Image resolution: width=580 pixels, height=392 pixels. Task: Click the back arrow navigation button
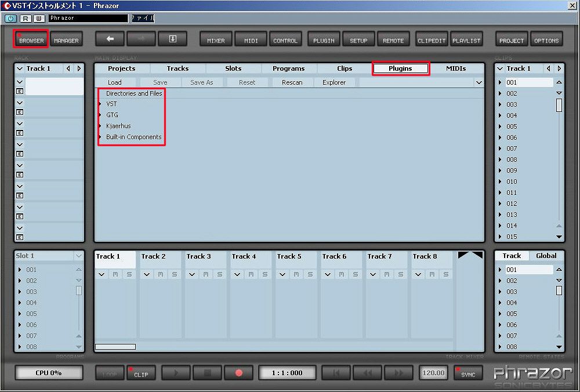(110, 39)
